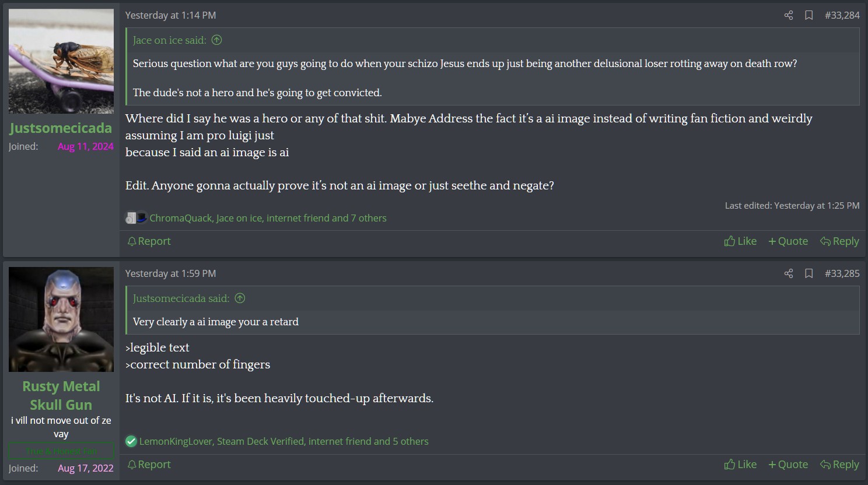The image size is (868, 485).
Task: Open Justsomecicada username profile link
Action: tap(61, 128)
